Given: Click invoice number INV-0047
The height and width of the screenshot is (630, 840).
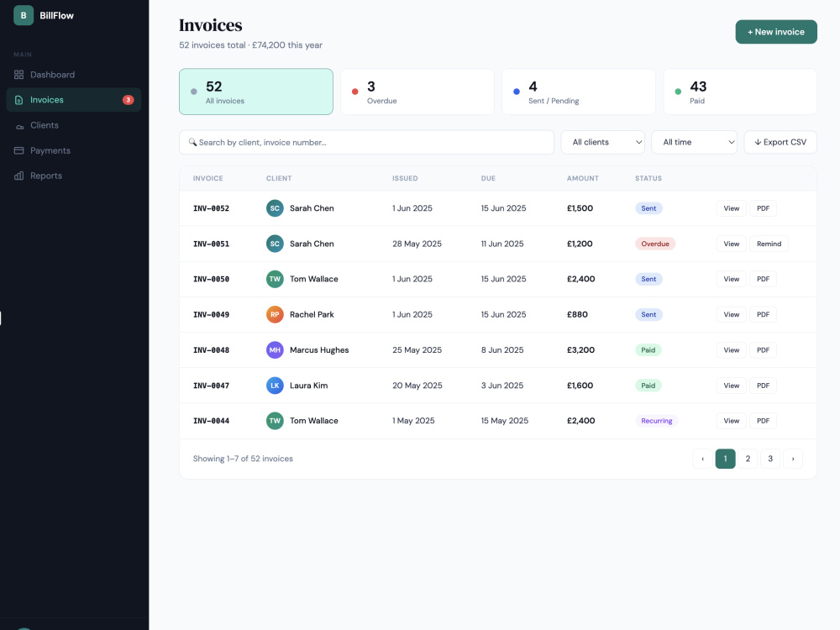Looking at the screenshot, I should pos(211,386).
